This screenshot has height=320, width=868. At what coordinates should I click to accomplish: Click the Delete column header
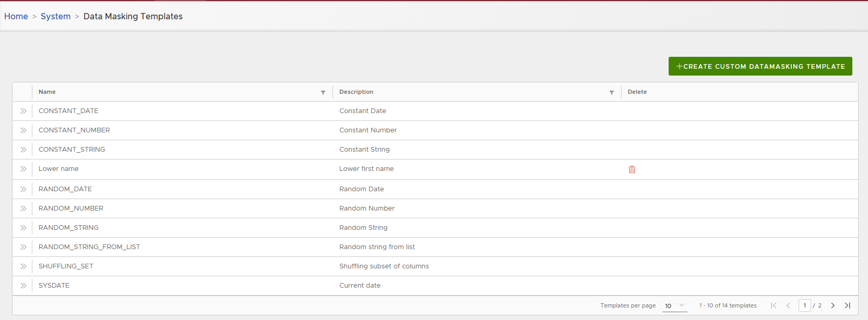pos(637,92)
